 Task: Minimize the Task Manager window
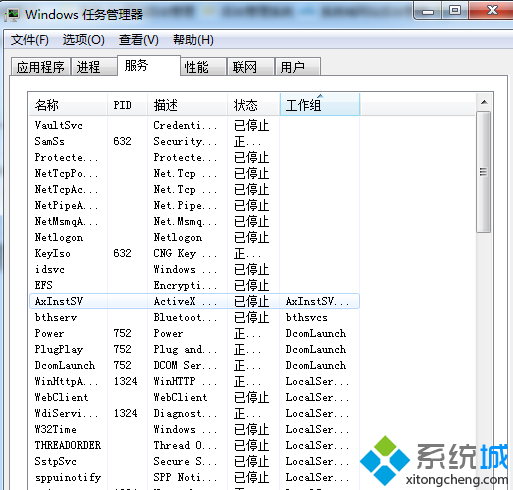pos(428,11)
